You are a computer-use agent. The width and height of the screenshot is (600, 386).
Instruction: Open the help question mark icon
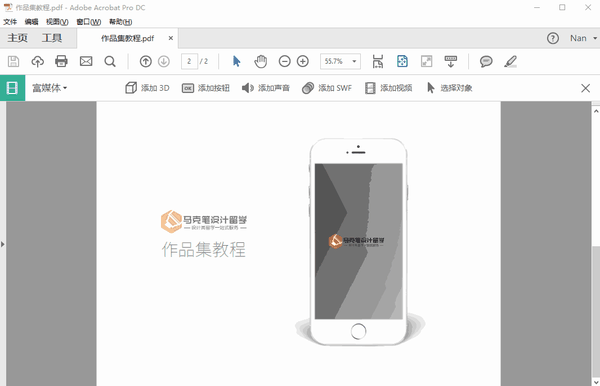pyautogui.click(x=553, y=38)
